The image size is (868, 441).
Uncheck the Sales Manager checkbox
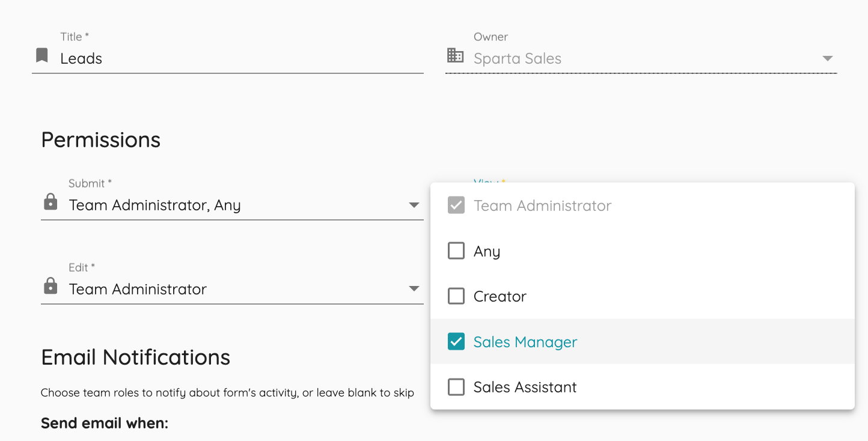tap(456, 341)
